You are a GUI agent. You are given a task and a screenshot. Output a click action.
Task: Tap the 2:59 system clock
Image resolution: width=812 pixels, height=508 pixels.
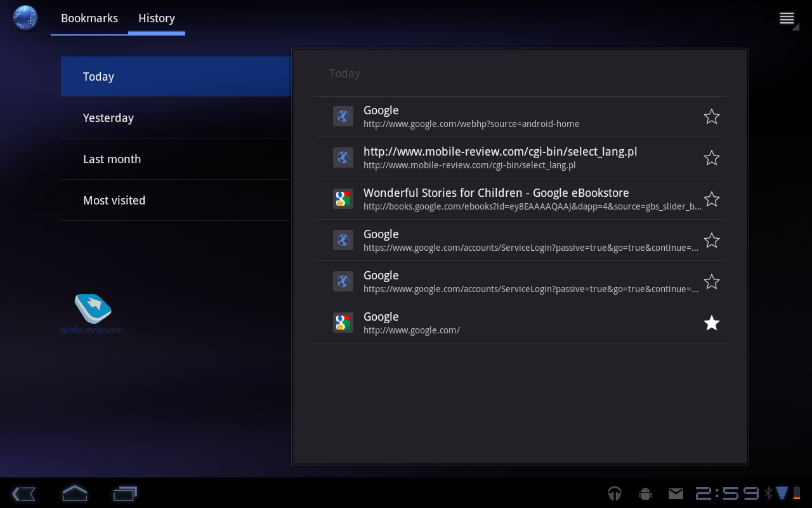727,493
